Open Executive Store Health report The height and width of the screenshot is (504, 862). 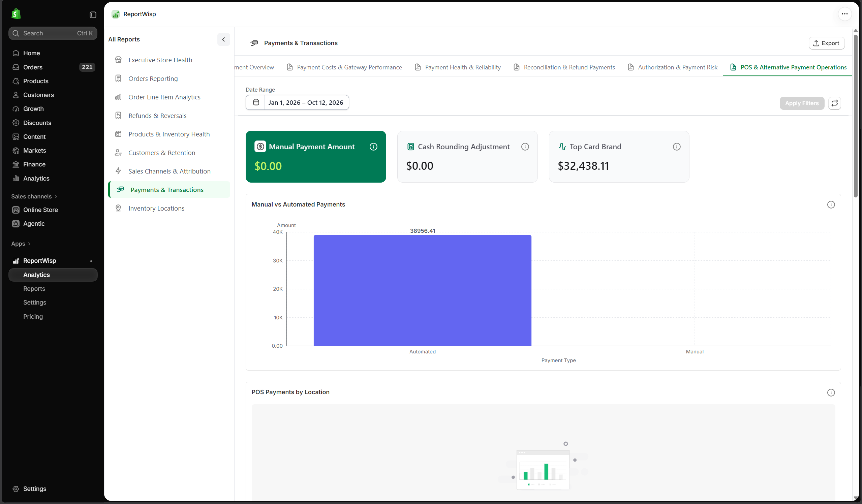(169, 60)
